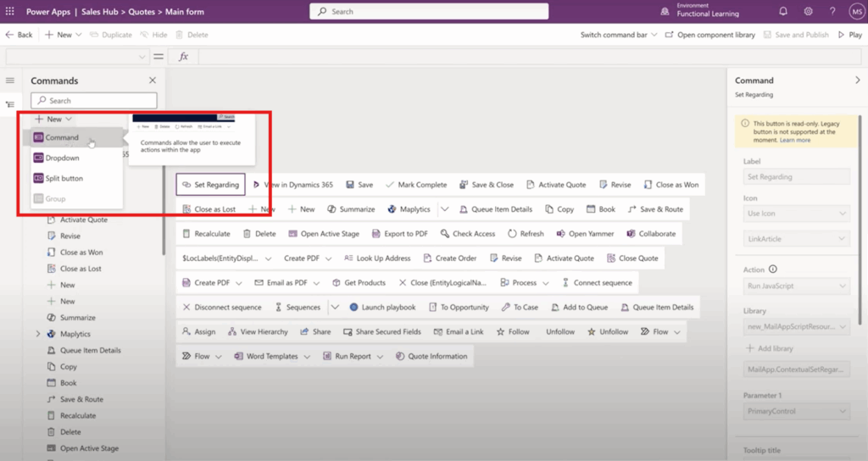The image size is (868, 461).
Task: Collapse the Command properties panel chevron
Action: (858, 81)
